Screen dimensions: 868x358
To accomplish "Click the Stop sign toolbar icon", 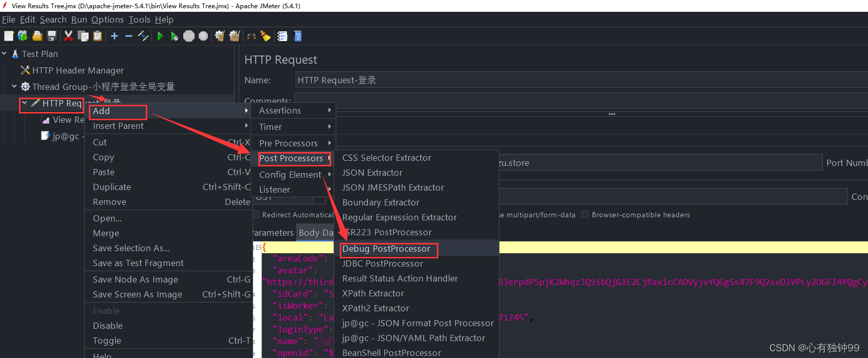I will point(189,36).
